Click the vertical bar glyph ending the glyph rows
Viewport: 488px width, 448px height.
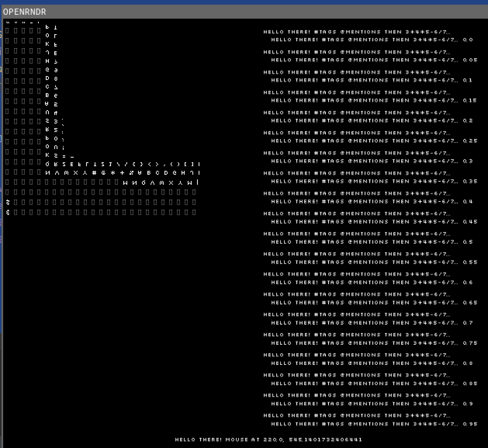pyautogui.click(x=197, y=182)
